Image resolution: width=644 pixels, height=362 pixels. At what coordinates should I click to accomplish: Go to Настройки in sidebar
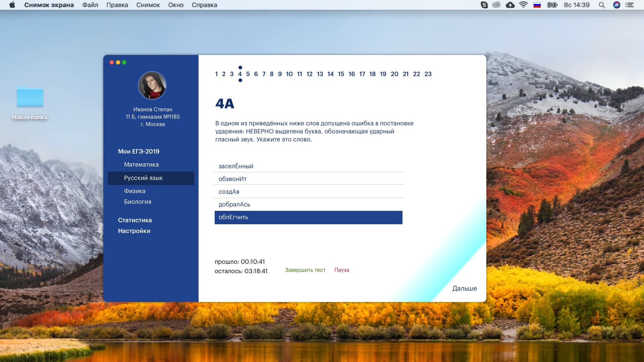[x=134, y=231]
